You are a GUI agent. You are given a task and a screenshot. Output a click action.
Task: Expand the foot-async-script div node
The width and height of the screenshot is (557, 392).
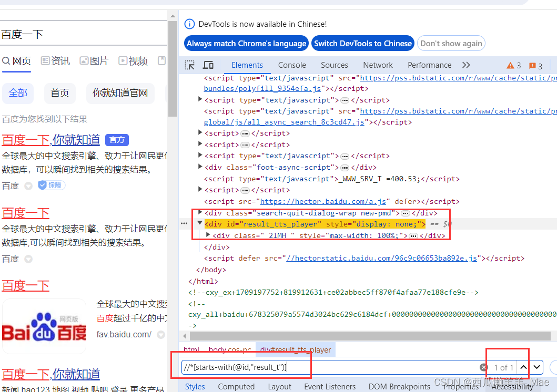point(200,167)
